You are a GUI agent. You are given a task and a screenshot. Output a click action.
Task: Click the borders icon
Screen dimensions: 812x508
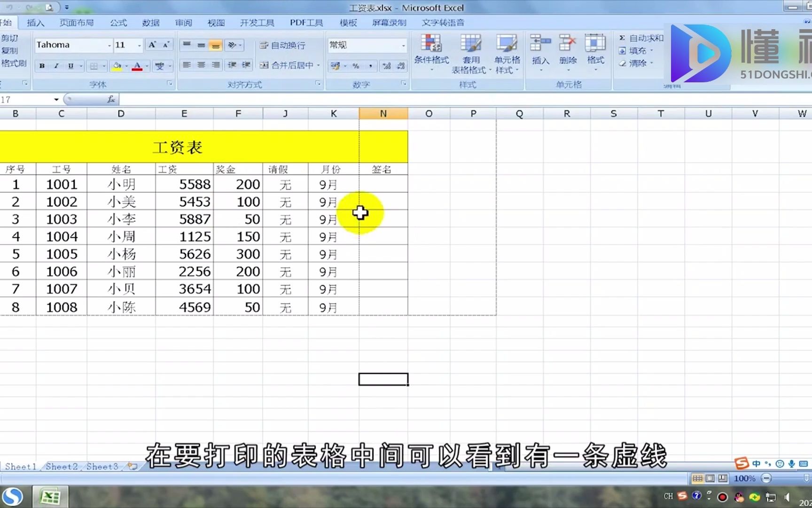[94, 66]
